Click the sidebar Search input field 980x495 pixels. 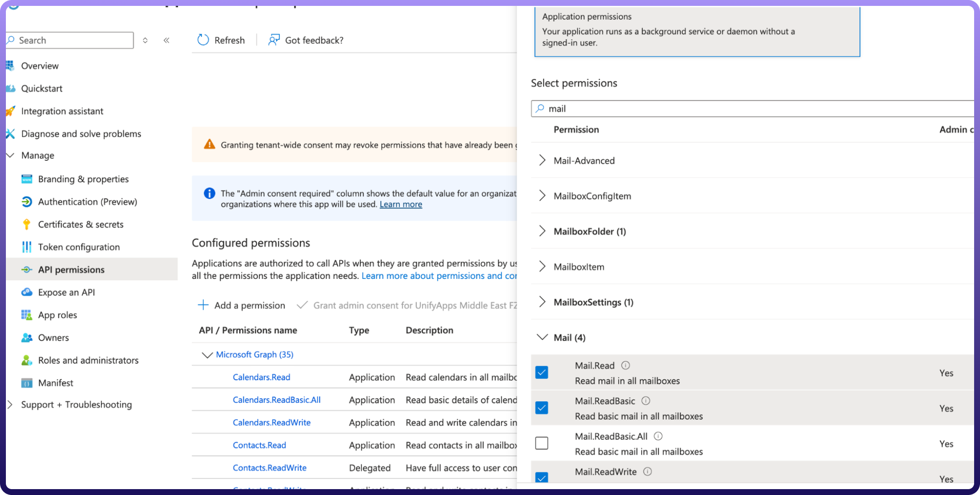pos(70,40)
